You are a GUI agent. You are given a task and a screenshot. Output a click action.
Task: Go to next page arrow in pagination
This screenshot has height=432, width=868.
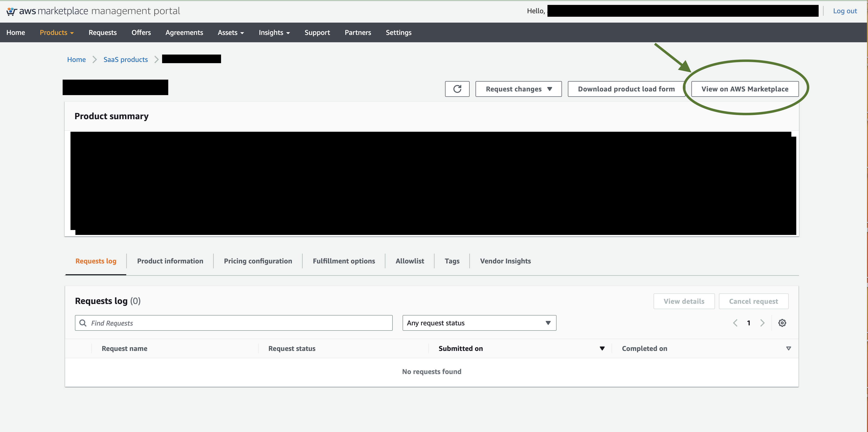click(x=762, y=323)
